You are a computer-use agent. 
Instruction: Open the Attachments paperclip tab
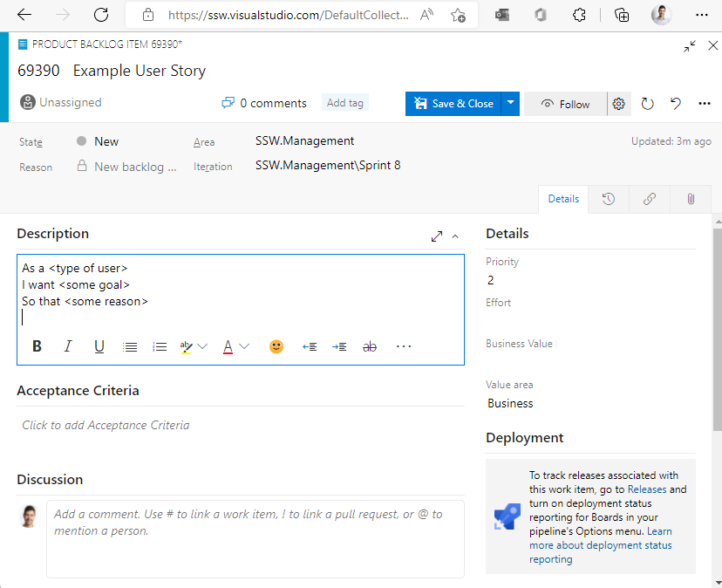[x=691, y=199]
